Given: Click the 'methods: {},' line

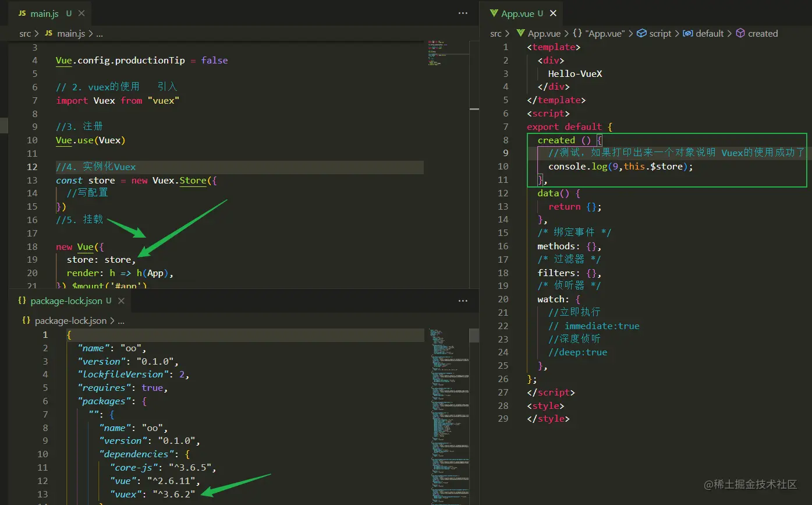Looking at the screenshot, I should click(569, 246).
